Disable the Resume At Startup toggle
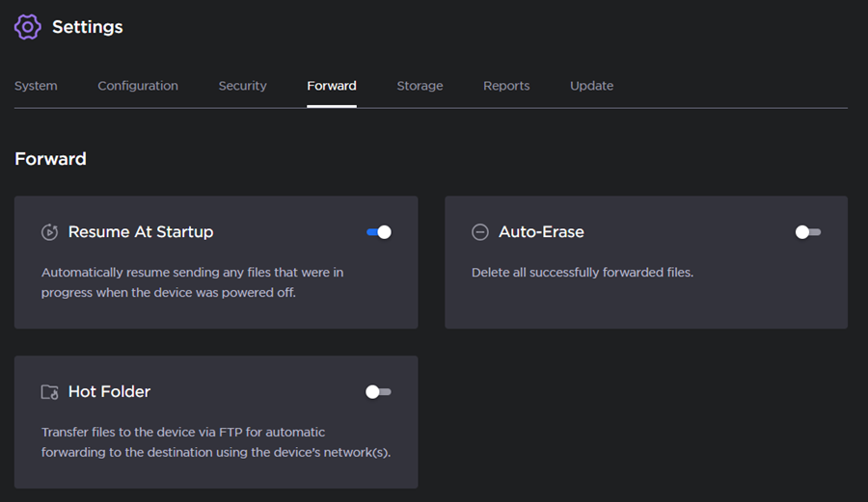This screenshot has width=868, height=502. coord(379,232)
